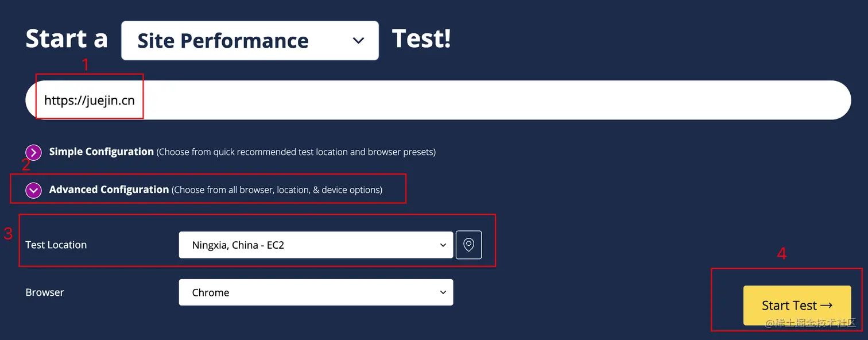Click the chevron in Site Performance selector

pos(358,41)
